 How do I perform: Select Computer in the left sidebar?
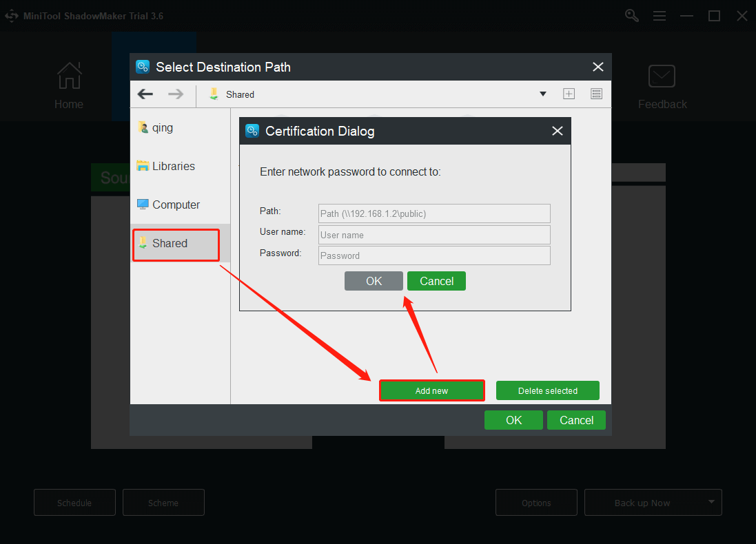[181, 205]
